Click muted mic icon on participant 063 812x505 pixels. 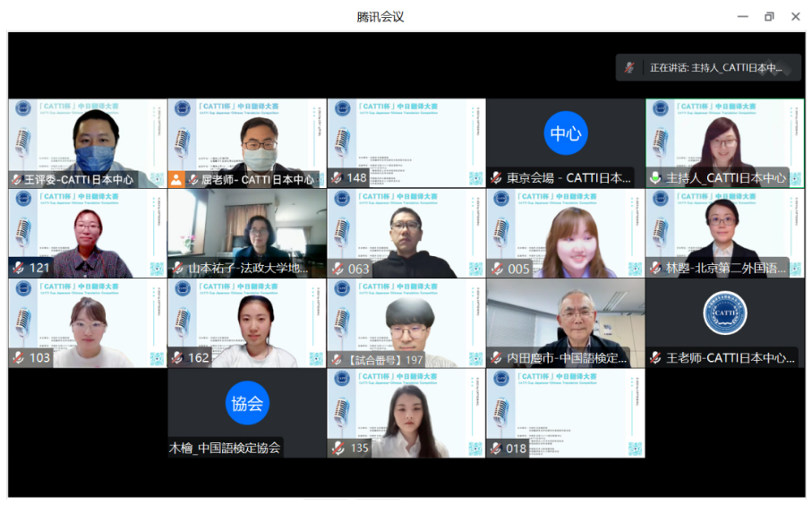(338, 269)
